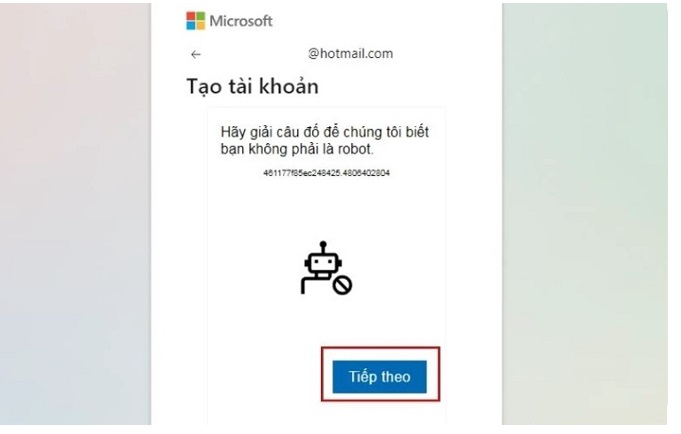Click the @hotmail.com email address
The image size is (681, 434).
point(349,54)
